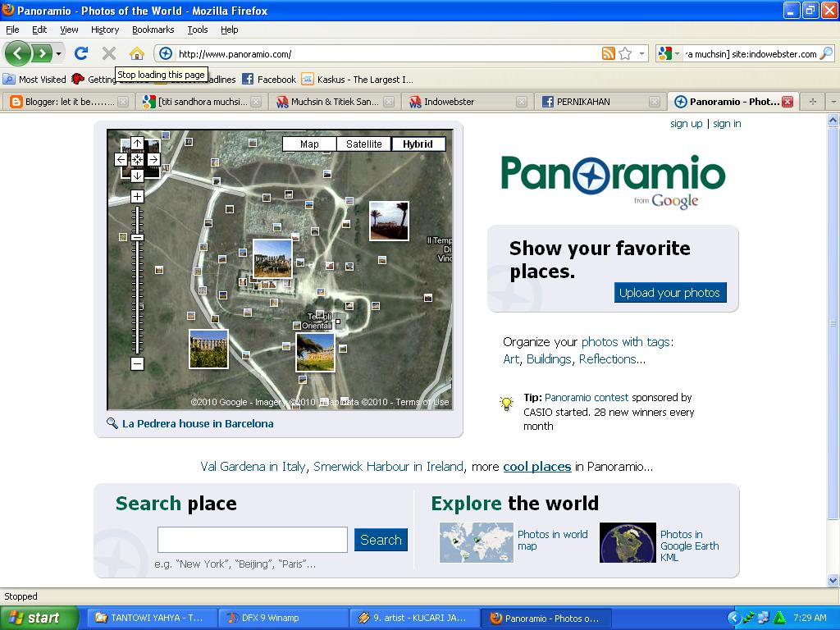This screenshot has width=840, height=630.
Task: Stop loading the page with X icon
Action: click(109, 53)
